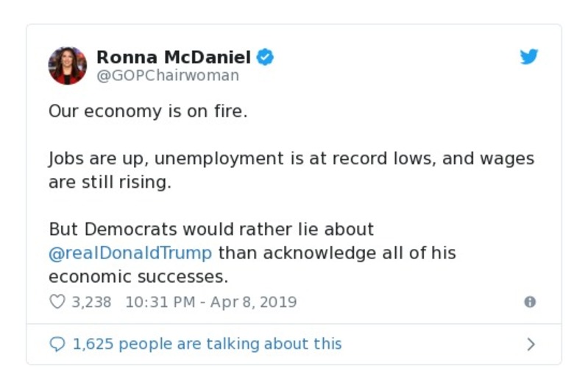
Task: Open the @realDonaldTrump mention link
Action: point(130,253)
